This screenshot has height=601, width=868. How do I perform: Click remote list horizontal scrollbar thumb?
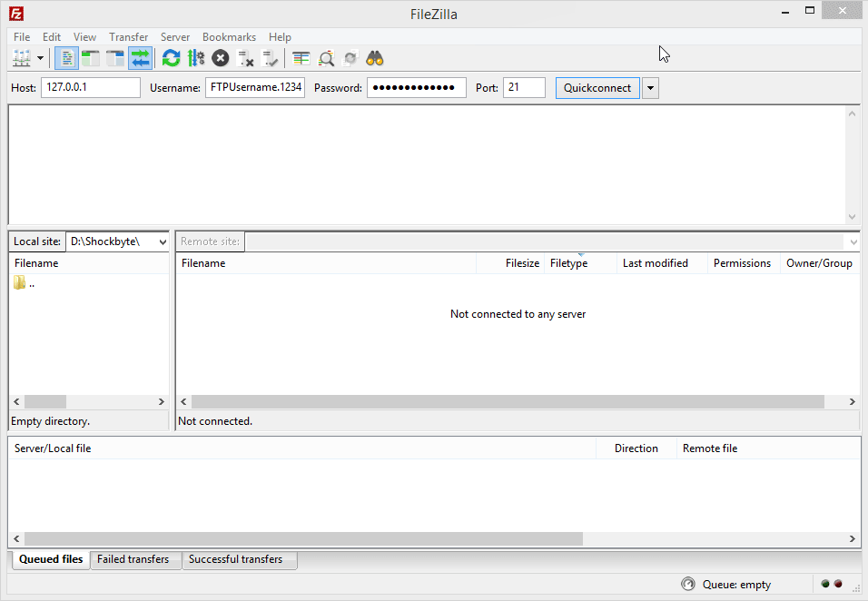pyautogui.click(x=508, y=402)
